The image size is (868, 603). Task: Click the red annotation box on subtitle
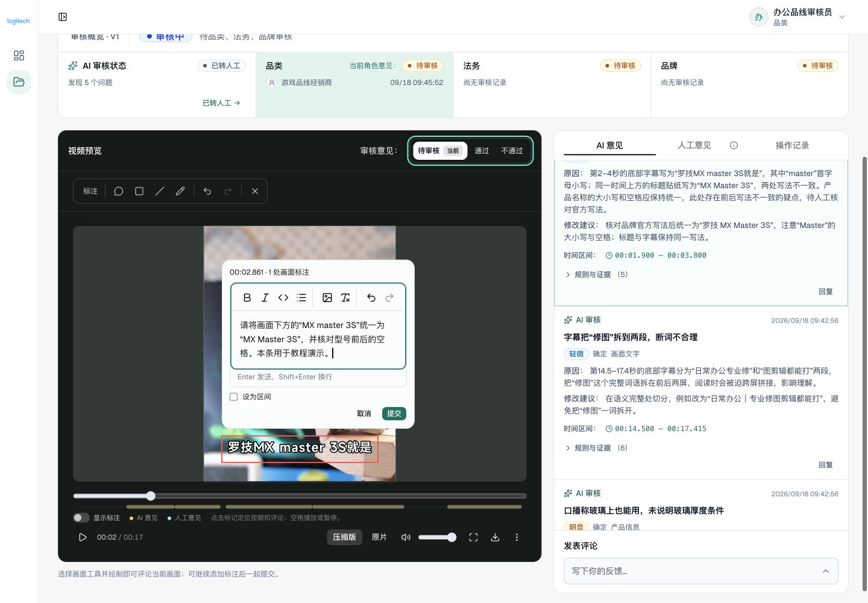click(x=300, y=449)
